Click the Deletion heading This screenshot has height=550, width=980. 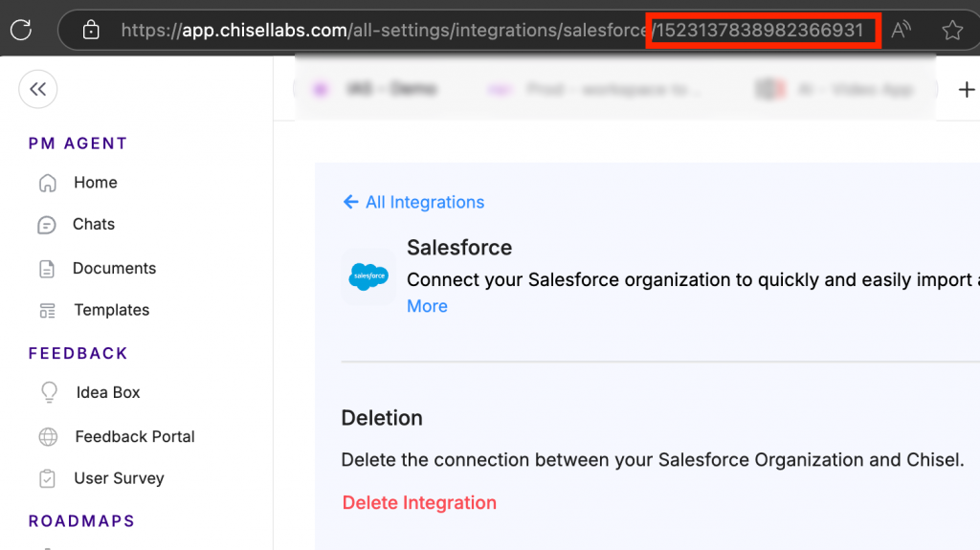click(x=382, y=417)
